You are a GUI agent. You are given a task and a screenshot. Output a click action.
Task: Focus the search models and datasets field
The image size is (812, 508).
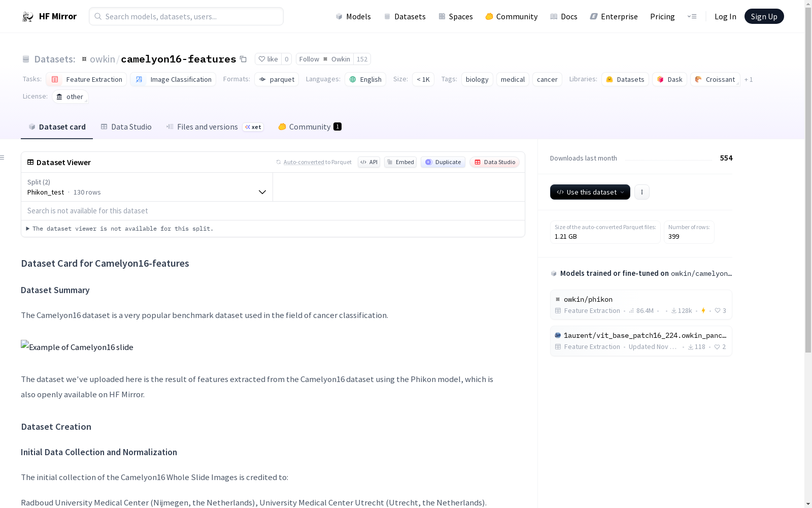[186, 16]
